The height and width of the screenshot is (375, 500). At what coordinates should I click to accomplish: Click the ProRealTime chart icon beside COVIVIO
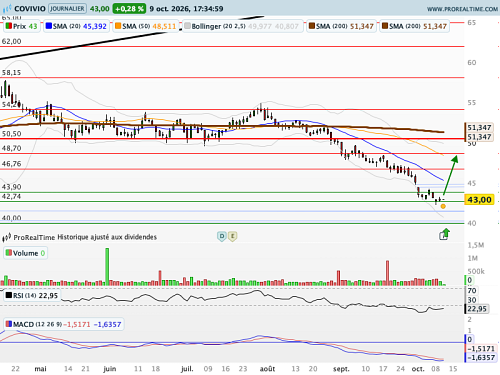pyautogui.click(x=7, y=8)
